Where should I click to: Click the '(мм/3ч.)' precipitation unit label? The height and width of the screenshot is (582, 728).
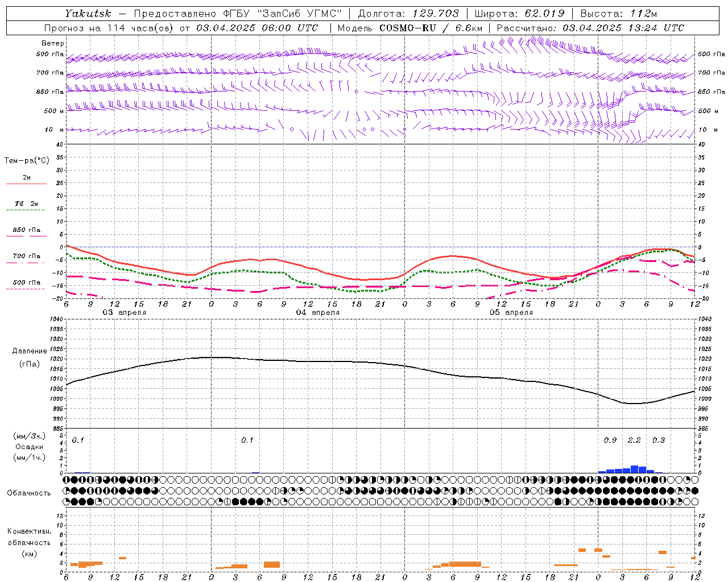coord(30,436)
